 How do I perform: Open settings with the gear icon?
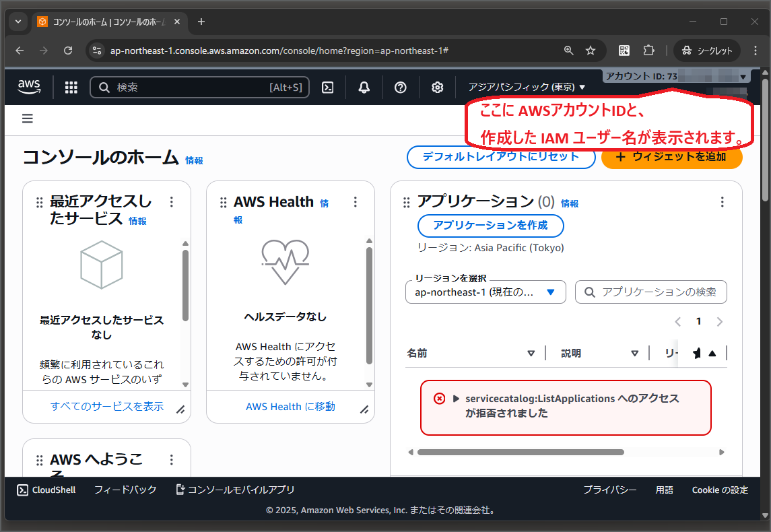pos(437,88)
